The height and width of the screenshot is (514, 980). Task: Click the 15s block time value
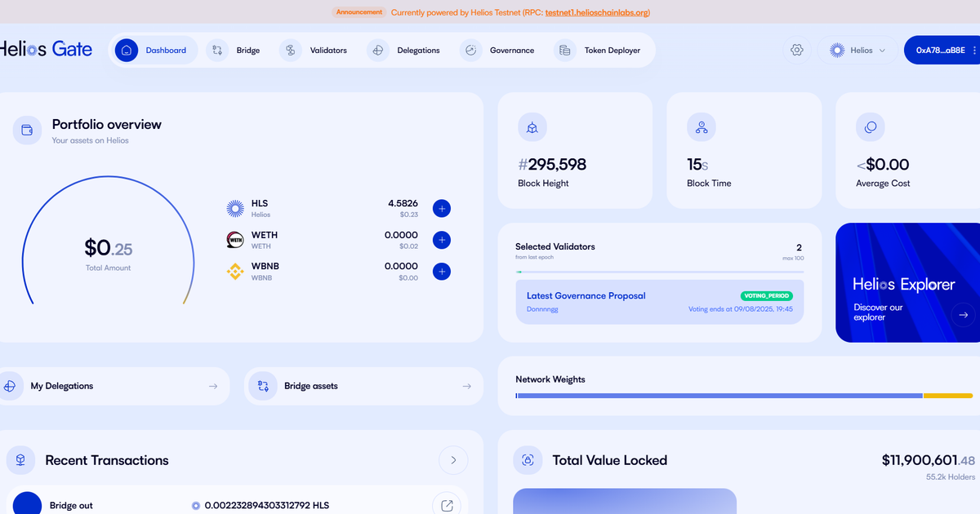point(697,165)
